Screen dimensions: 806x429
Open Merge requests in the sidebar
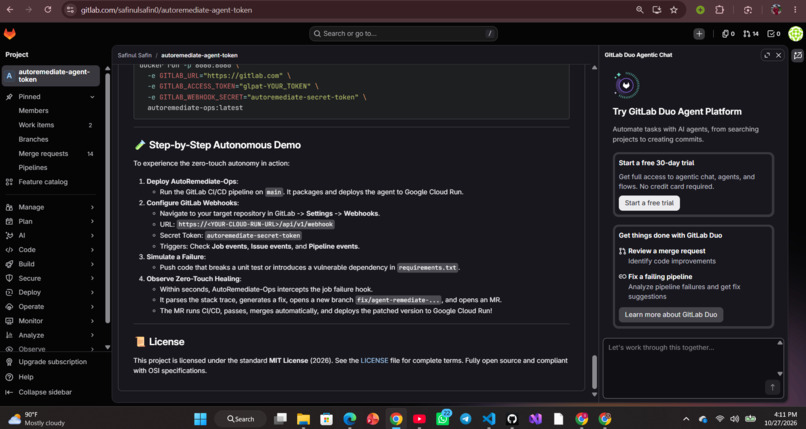coord(50,154)
